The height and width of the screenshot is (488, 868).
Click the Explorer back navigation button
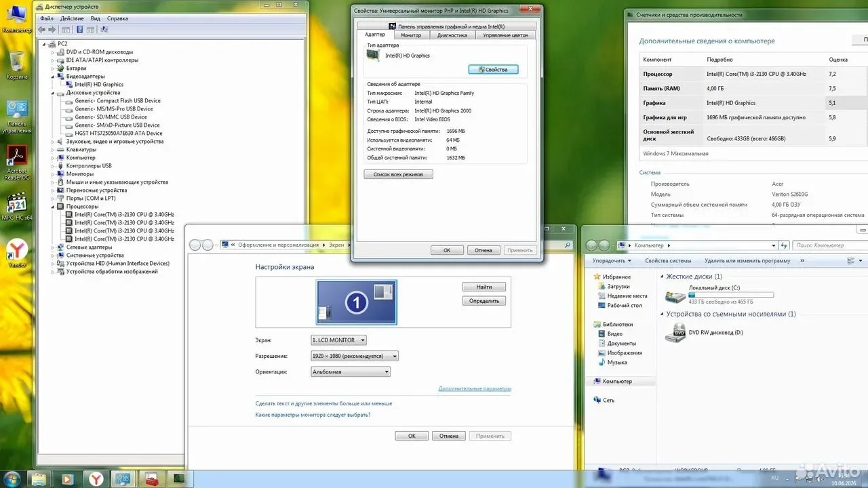pyautogui.click(x=592, y=245)
